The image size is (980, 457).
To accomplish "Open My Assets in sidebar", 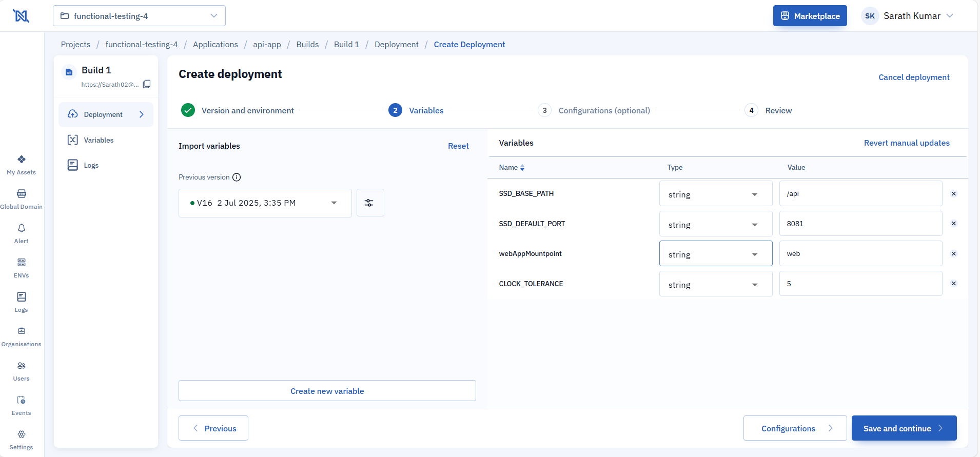I will (21, 165).
